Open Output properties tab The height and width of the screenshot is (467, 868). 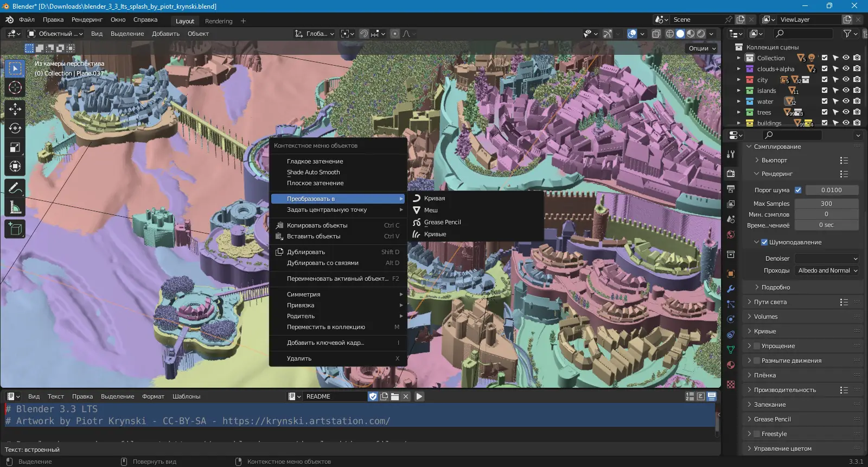(x=731, y=189)
